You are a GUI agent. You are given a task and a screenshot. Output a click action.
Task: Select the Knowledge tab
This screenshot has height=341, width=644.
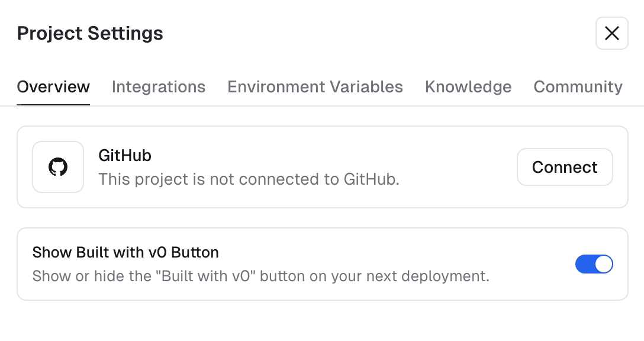468,86
